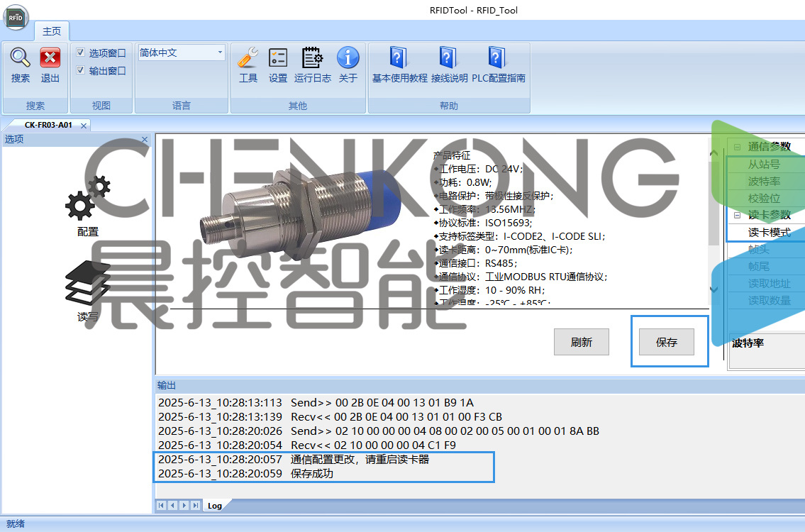Click the description panel scrollbar thumb
The width and height of the screenshot is (805, 532).
tap(714, 203)
